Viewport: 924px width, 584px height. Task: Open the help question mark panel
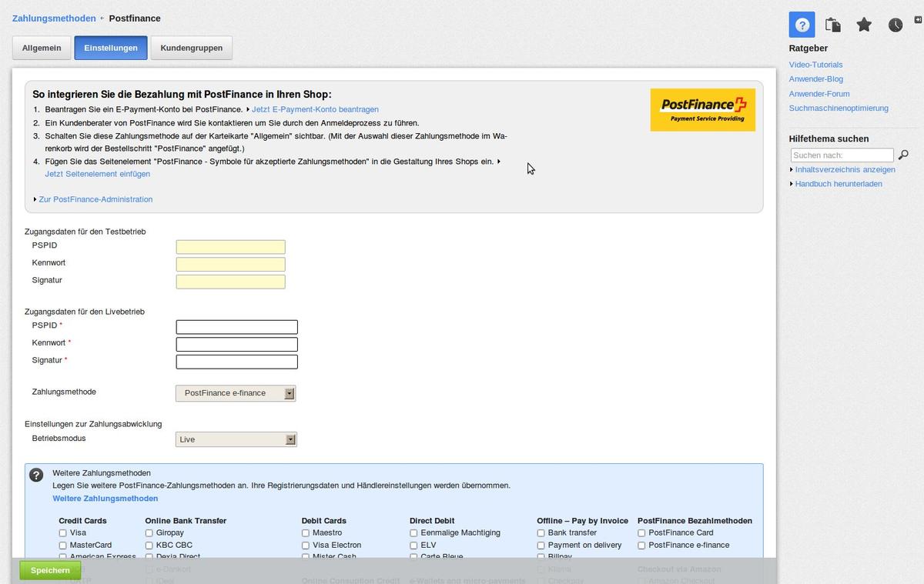[802, 25]
